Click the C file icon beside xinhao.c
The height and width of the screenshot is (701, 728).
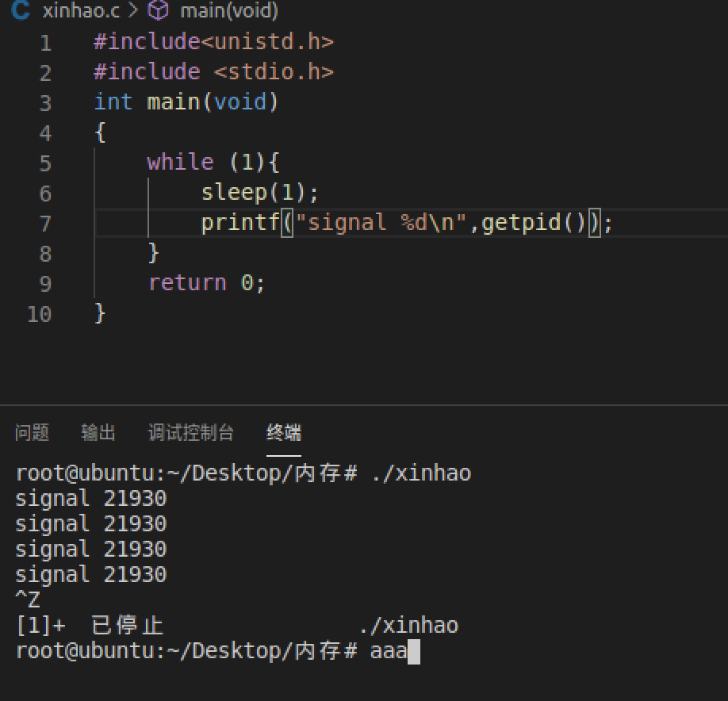pos(21,10)
